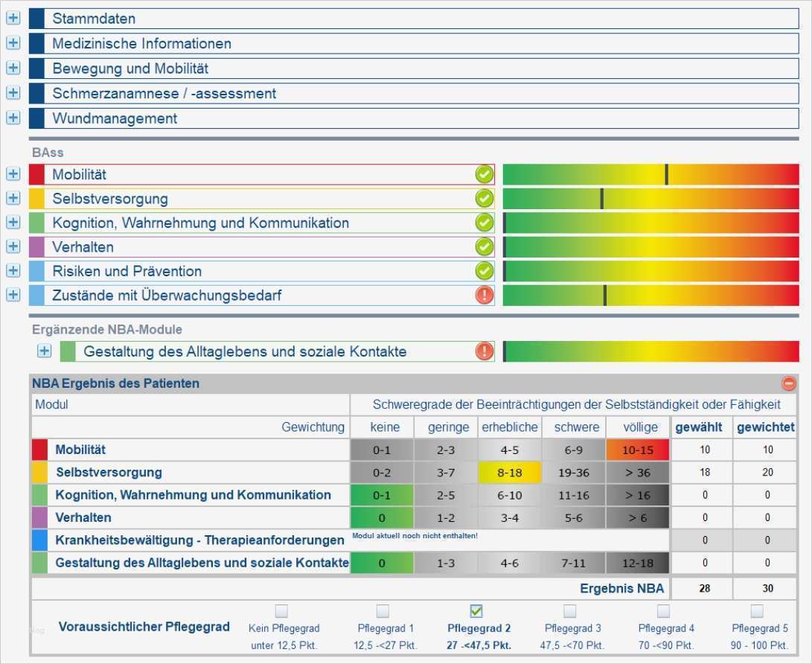Click green checkmark status of Verhalten
This screenshot has height=664, width=812.
pos(485,247)
